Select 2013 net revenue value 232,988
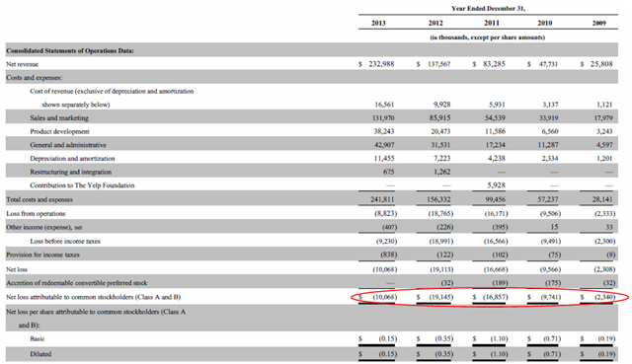 (381, 64)
